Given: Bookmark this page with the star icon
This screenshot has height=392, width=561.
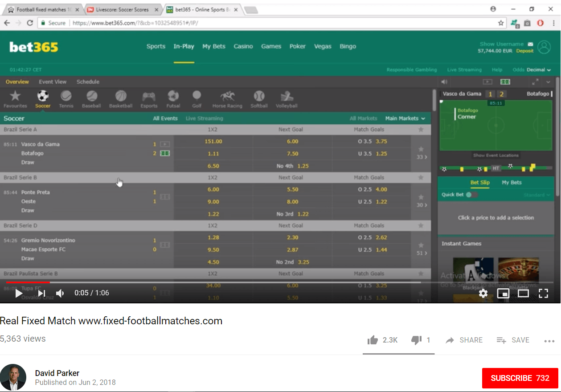Looking at the screenshot, I should pos(501,23).
